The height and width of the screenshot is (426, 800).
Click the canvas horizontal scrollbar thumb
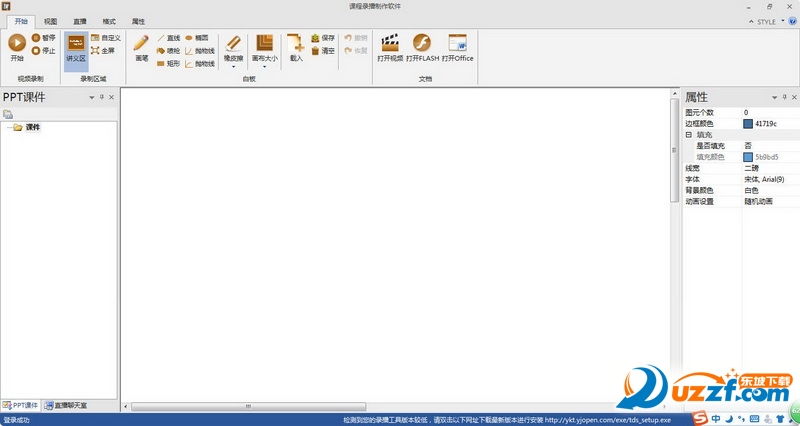[x=248, y=407]
